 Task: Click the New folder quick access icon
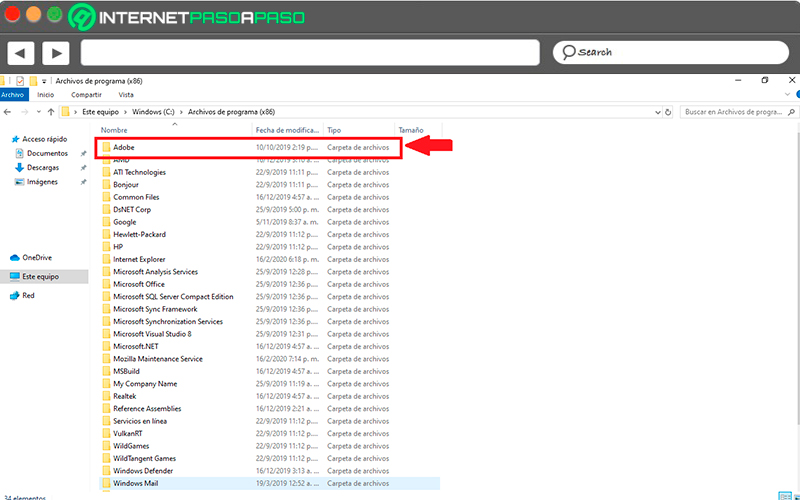click(x=33, y=81)
